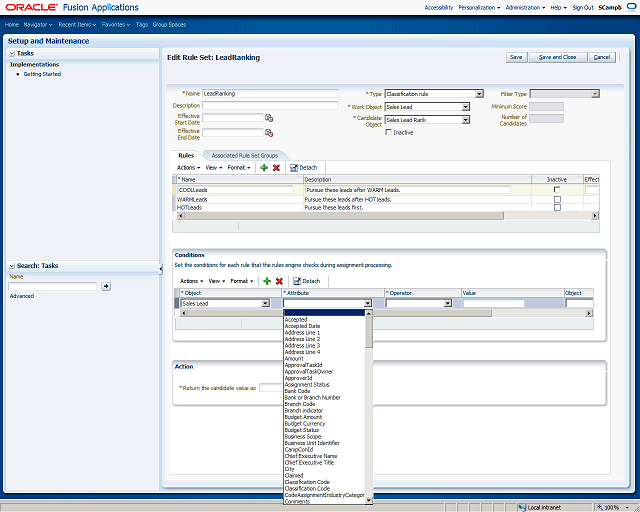Open the Getting Started link
Image resolution: width=640 pixels, height=512 pixels.
click(42, 74)
